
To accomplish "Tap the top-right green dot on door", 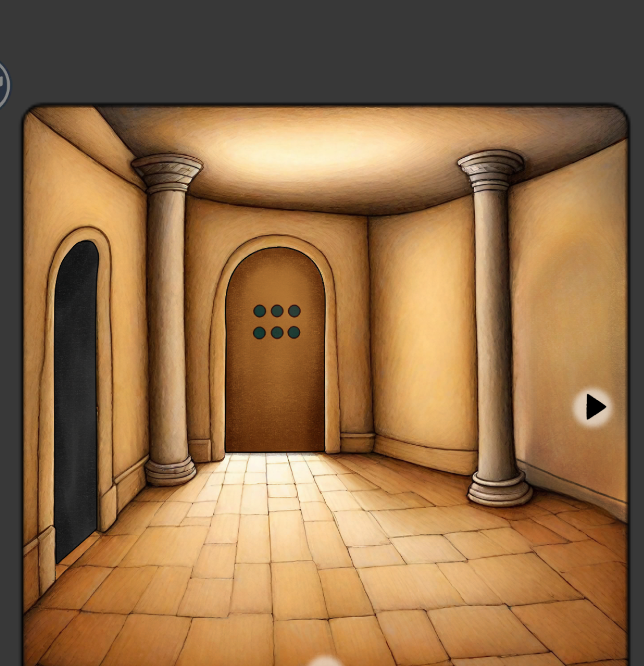I will (x=294, y=311).
